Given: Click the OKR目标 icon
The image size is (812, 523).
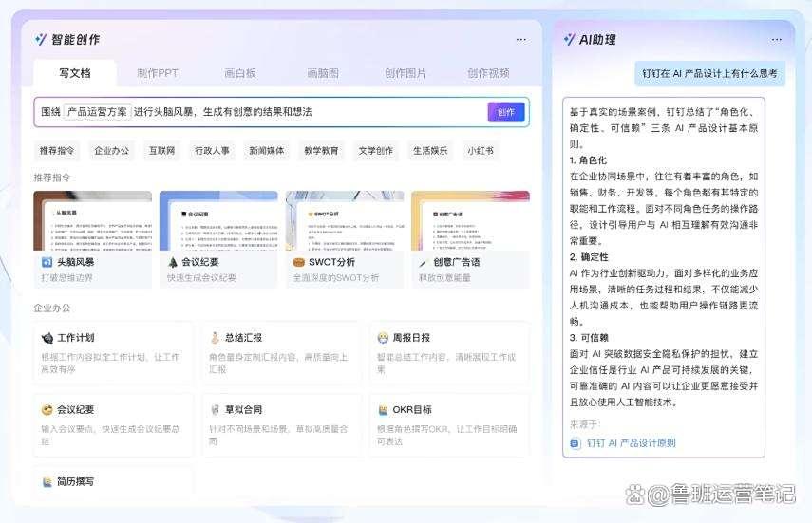Looking at the screenshot, I should click(x=383, y=410).
